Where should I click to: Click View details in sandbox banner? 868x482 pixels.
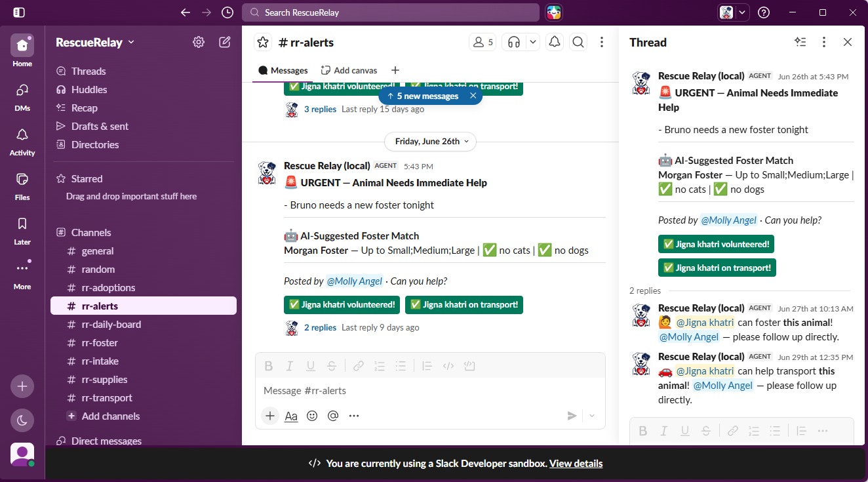(576, 464)
